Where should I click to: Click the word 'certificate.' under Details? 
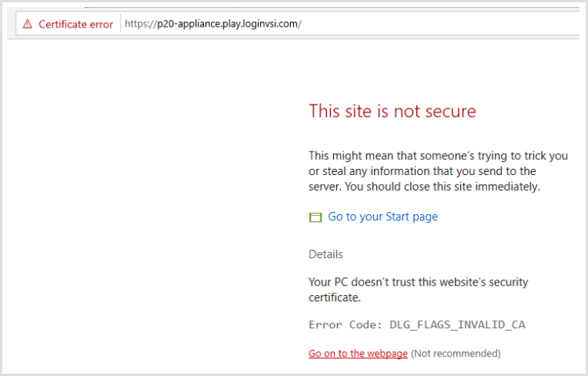pyautogui.click(x=334, y=298)
